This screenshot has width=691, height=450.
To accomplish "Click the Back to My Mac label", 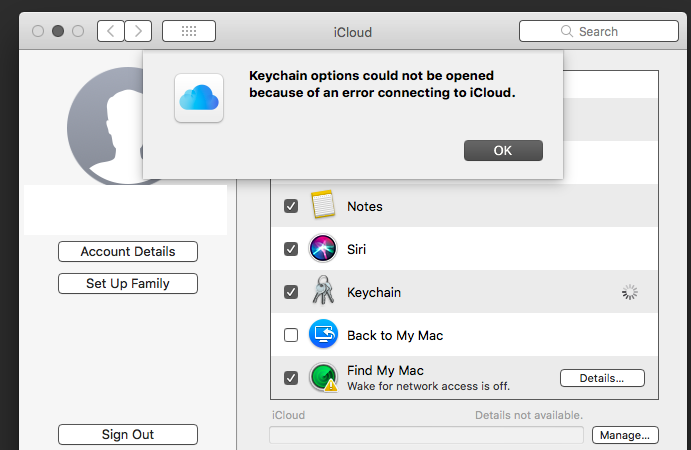I will click(x=395, y=335).
